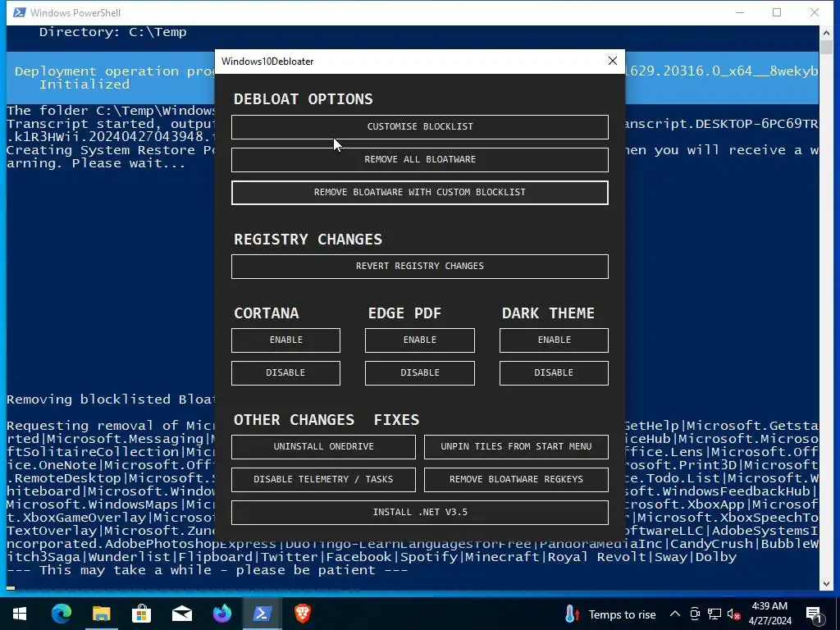Click Unpin Tiles From Start Menu
This screenshot has width=840, height=630.
click(516, 447)
